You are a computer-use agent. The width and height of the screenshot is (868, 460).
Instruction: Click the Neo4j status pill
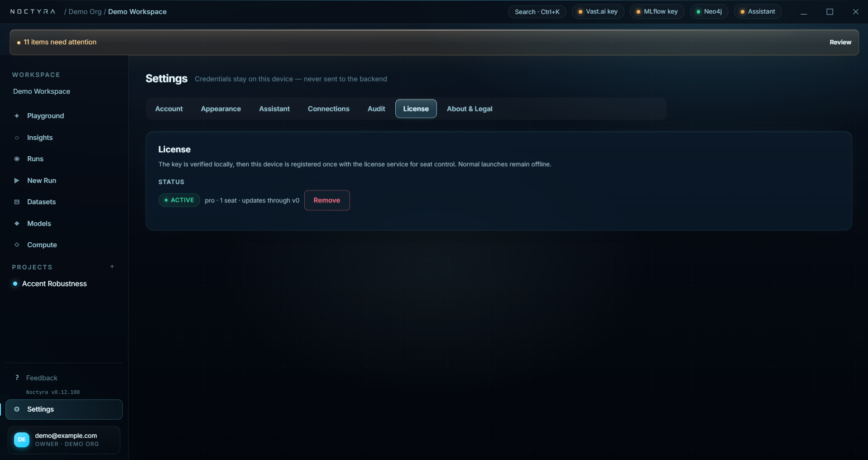[x=709, y=12]
